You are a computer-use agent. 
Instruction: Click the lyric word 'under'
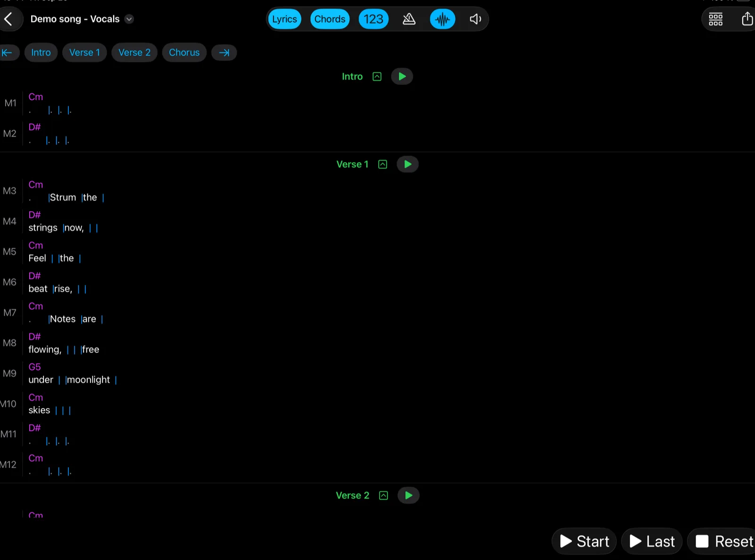(x=41, y=380)
